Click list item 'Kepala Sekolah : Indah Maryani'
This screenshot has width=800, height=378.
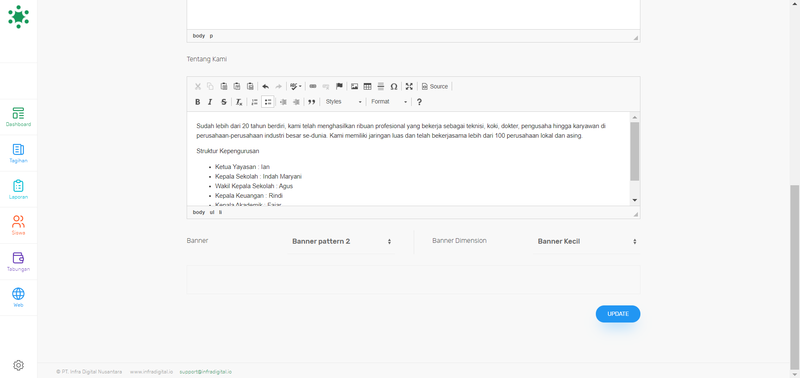[258, 176]
